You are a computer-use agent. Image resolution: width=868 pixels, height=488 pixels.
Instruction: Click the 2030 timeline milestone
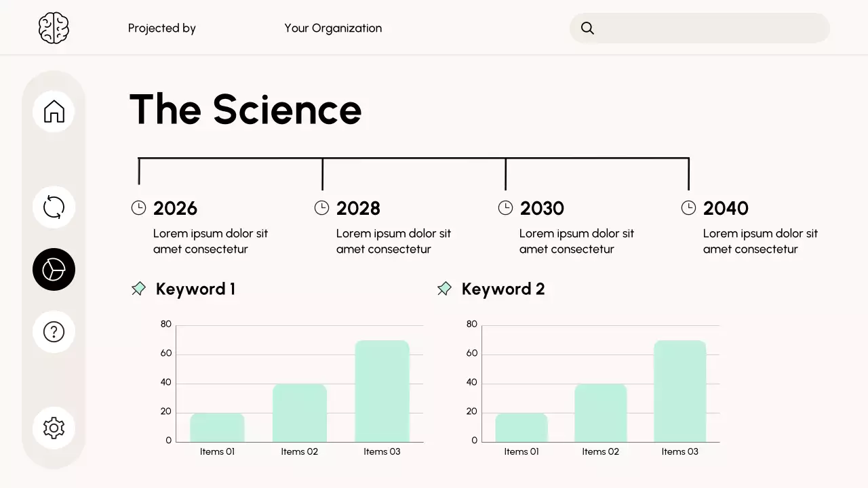click(x=542, y=208)
